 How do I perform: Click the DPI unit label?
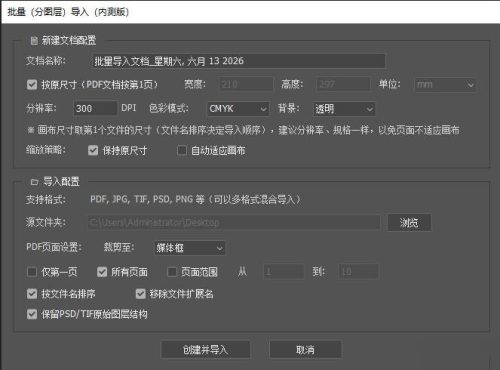[x=129, y=108]
